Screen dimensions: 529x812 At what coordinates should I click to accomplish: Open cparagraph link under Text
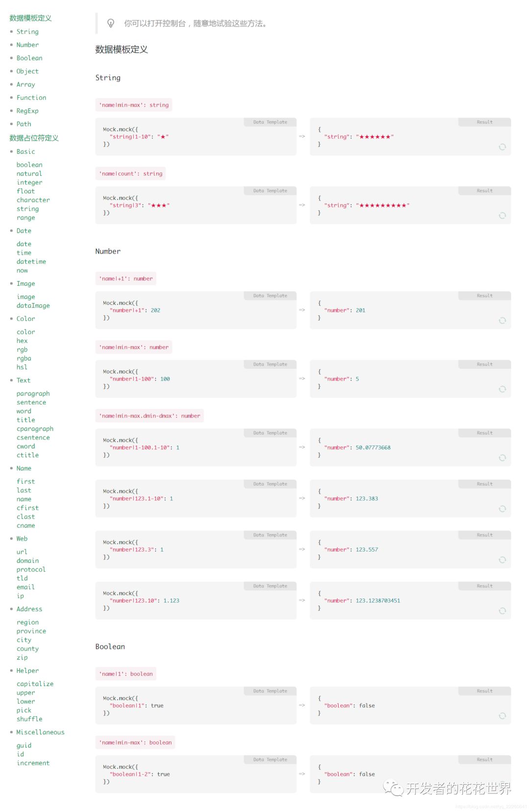point(35,429)
